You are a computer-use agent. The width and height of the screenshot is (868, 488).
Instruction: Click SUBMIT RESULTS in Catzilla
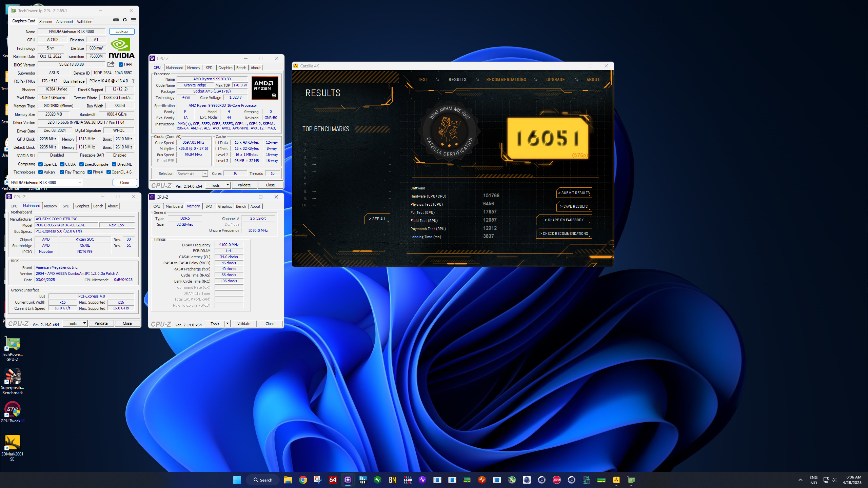coord(574,193)
